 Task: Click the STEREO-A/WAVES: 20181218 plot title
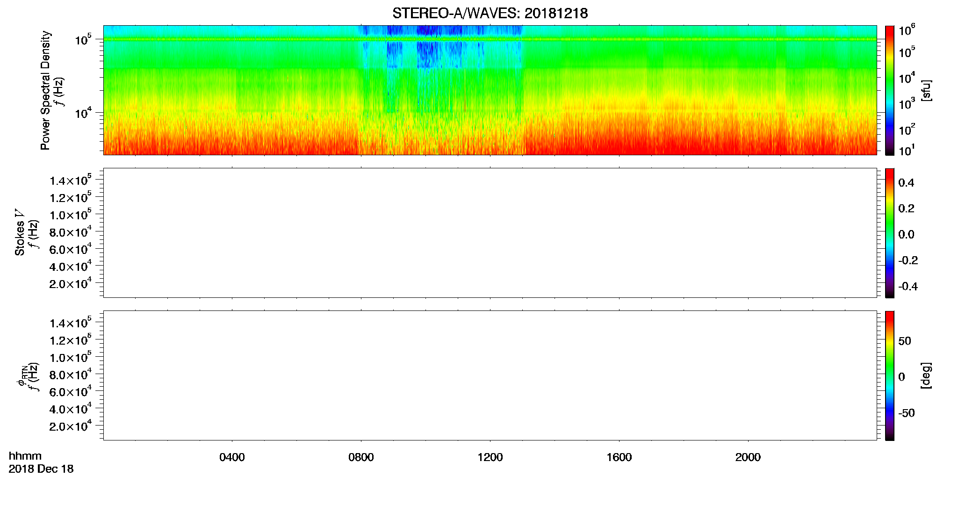pos(490,13)
